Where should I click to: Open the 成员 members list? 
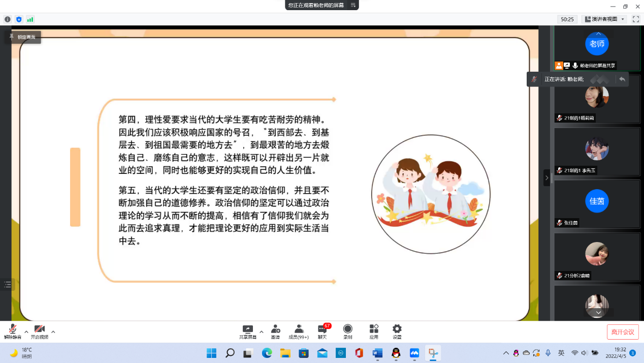point(299,331)
